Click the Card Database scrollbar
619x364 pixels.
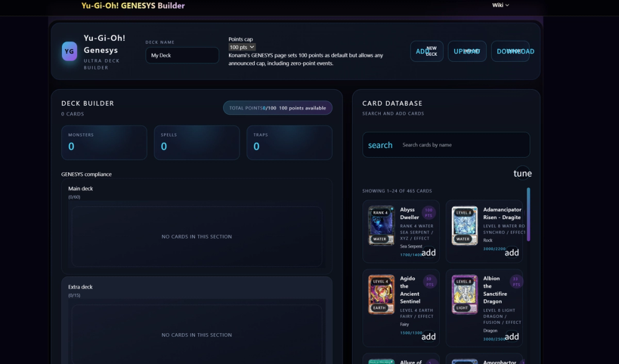pyautogui.click(x=528, y=214)
